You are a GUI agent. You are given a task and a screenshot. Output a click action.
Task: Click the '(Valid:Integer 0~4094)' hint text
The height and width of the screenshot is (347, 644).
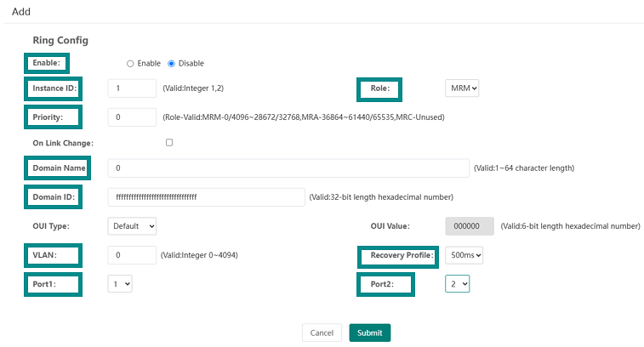[x=199, y=255]
